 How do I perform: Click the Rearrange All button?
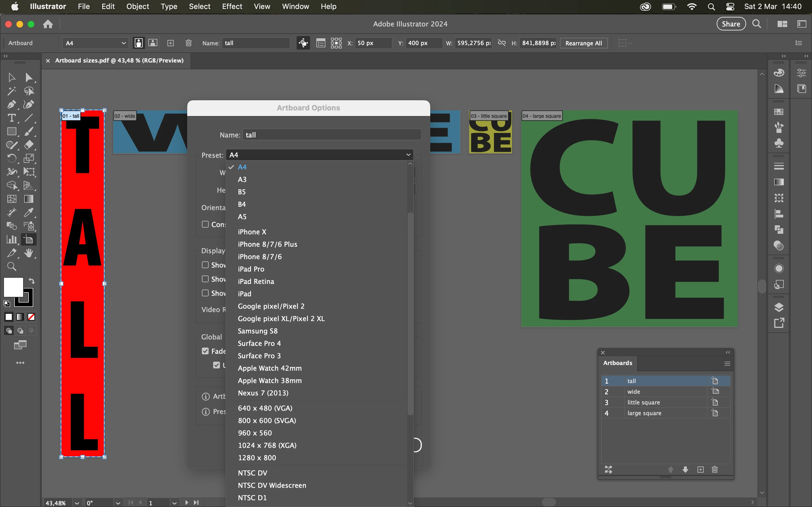pyautogui.click(x=584, y=43)
